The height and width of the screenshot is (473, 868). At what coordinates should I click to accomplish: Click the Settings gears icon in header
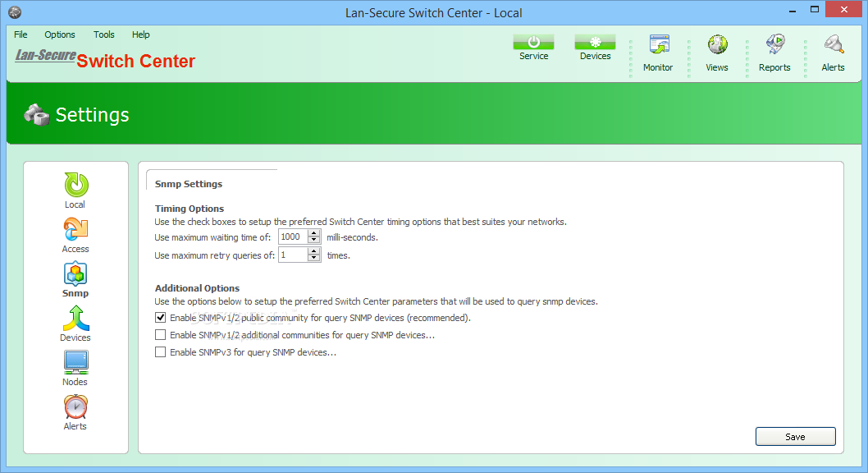(37, 115)
